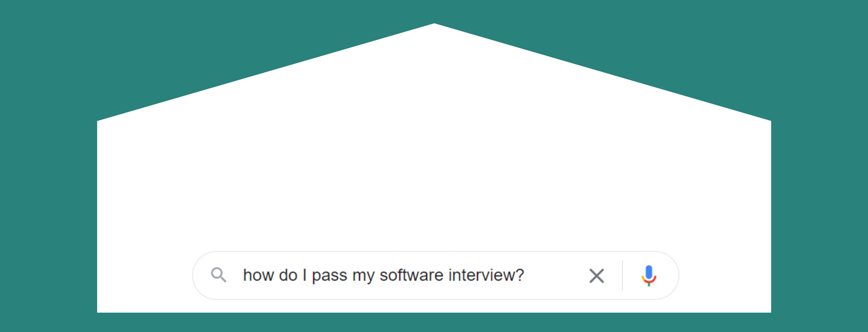Select the query text in the search bar
Viewport: 868px width, 332px height.
tap(382, 276)
